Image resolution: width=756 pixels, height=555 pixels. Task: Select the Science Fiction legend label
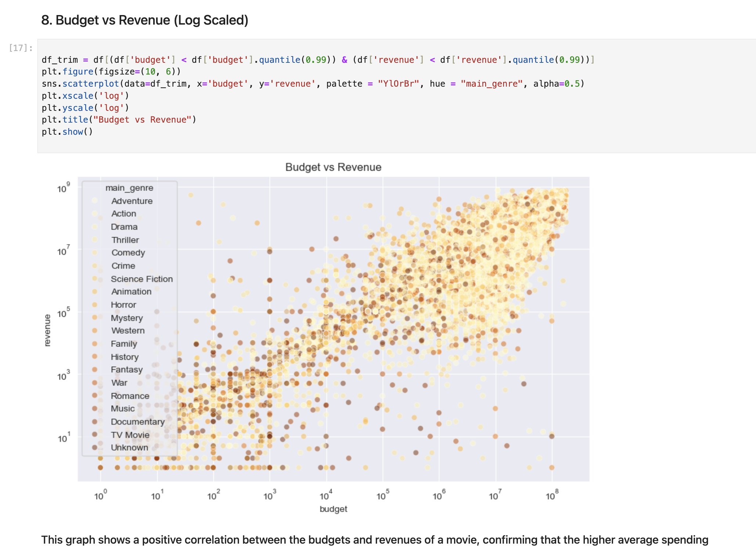tap(142, 279)
